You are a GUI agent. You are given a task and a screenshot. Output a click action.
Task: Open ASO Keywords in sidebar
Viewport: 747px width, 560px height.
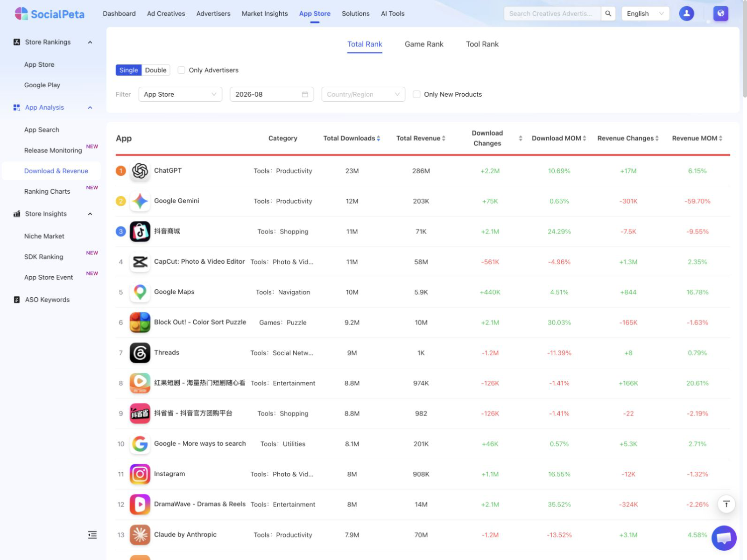pyautogui.click(x=47, y=300)
